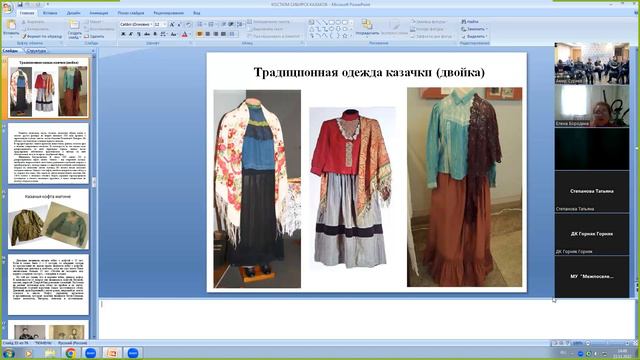The width and height of the screenshot is (640, 360).
Task: Open Google Chrome from the taskbar
Action: tap(71, 353)
